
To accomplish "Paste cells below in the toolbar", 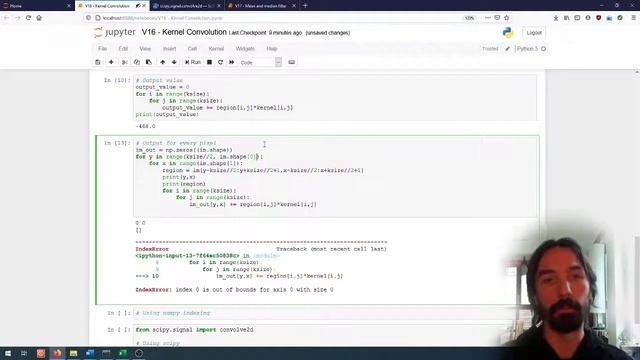I will (149, 62).
